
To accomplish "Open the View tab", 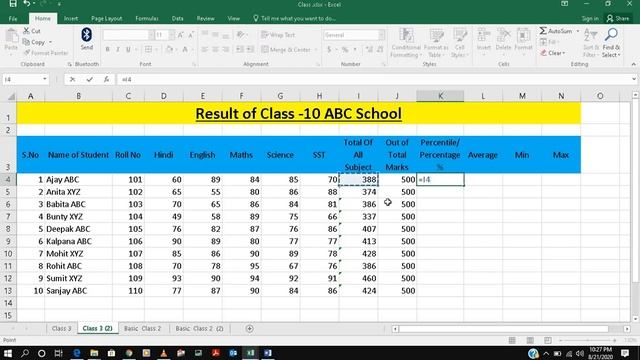I will (x=233, y=18).
